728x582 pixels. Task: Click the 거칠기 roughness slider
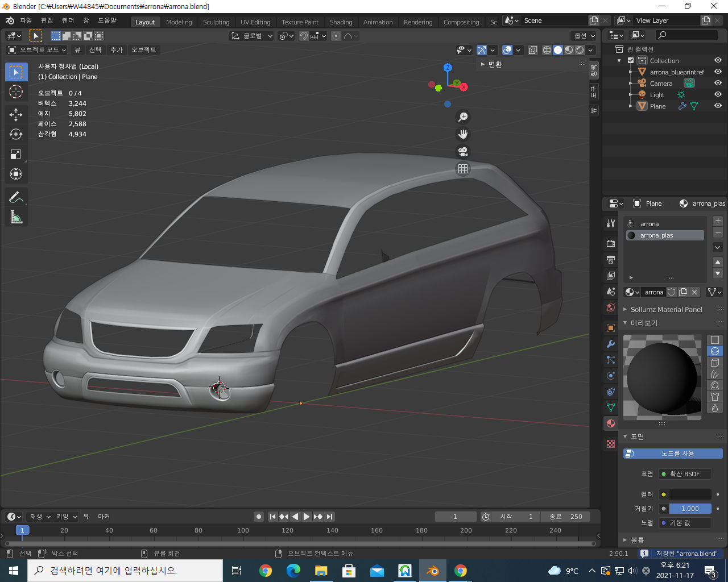[x=689, y=509]
